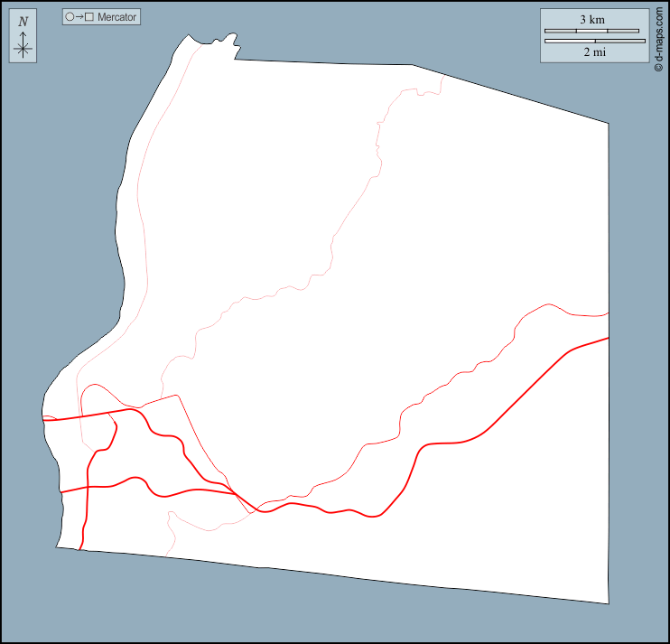Click the 2 mi scale label

pyautogui.click(x=593, y=52)
